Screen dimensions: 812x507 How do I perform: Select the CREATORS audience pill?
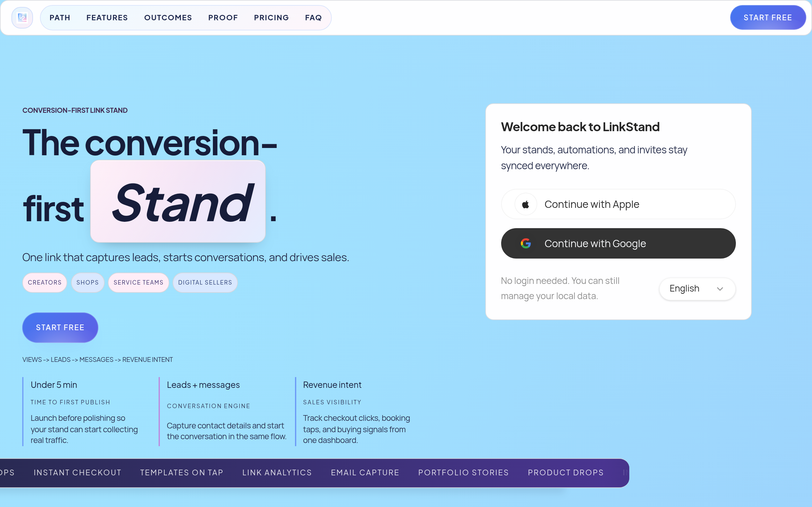coord(44,282)
